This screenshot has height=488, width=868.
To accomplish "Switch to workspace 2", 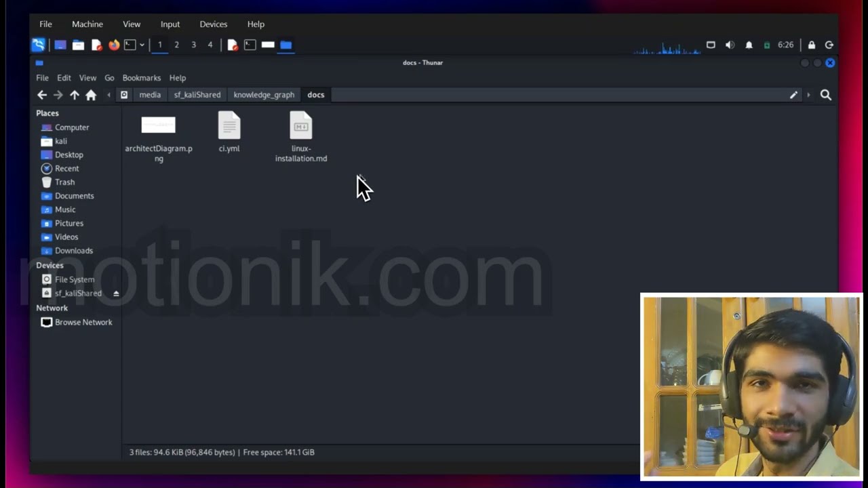I will (176, 45).
